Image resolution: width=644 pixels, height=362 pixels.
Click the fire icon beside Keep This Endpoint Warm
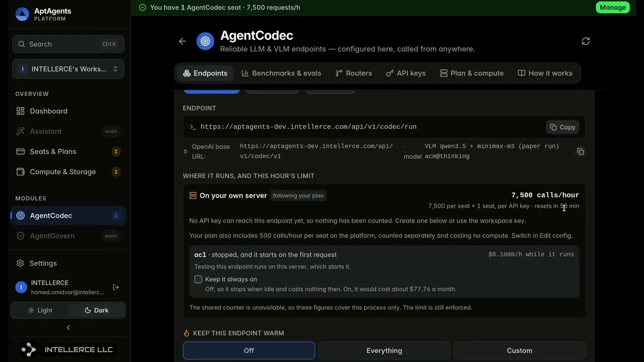tap(187, 333)
